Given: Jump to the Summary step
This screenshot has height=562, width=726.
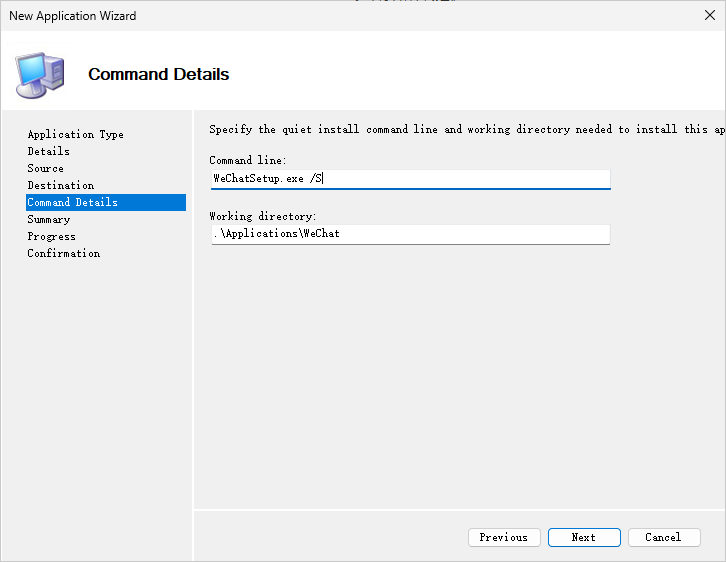Looking at the screenshot, I should click(48, 219).
